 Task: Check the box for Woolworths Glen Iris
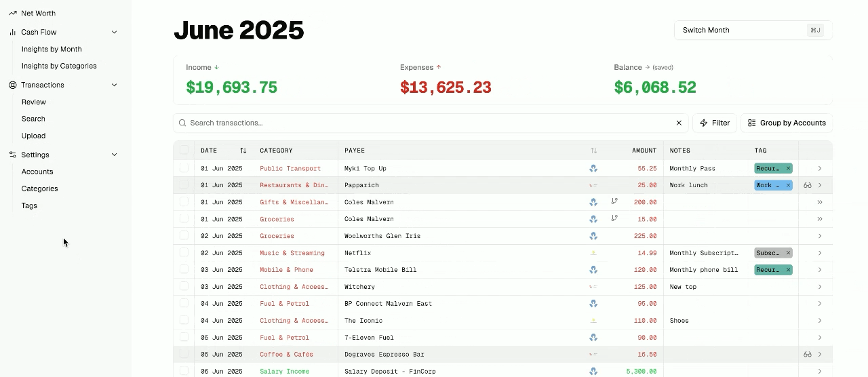point(184,236)
